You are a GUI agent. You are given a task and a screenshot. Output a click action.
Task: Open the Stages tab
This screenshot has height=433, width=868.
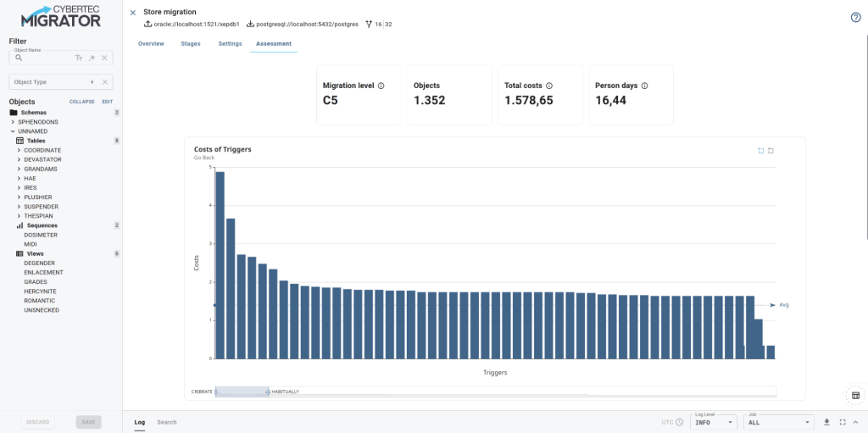click(191, 43)
